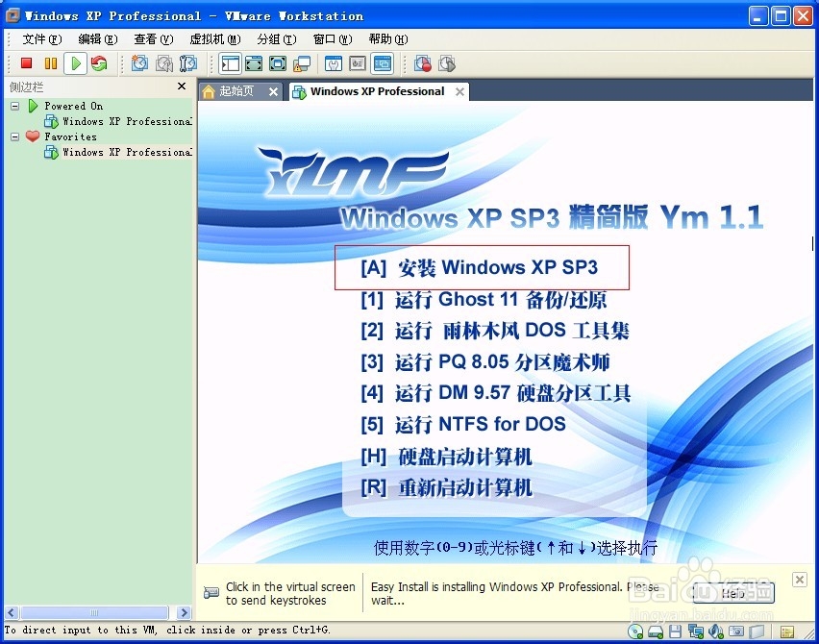Open the 窗口(W) menu
The width and height of the screenshot is (819, 644).
(x=333, y=39)
